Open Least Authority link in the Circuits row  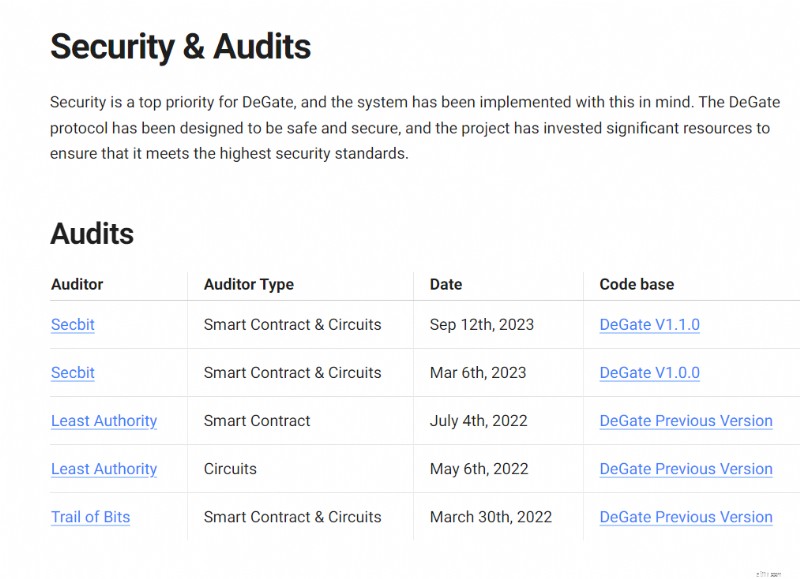tap(104, 469)
